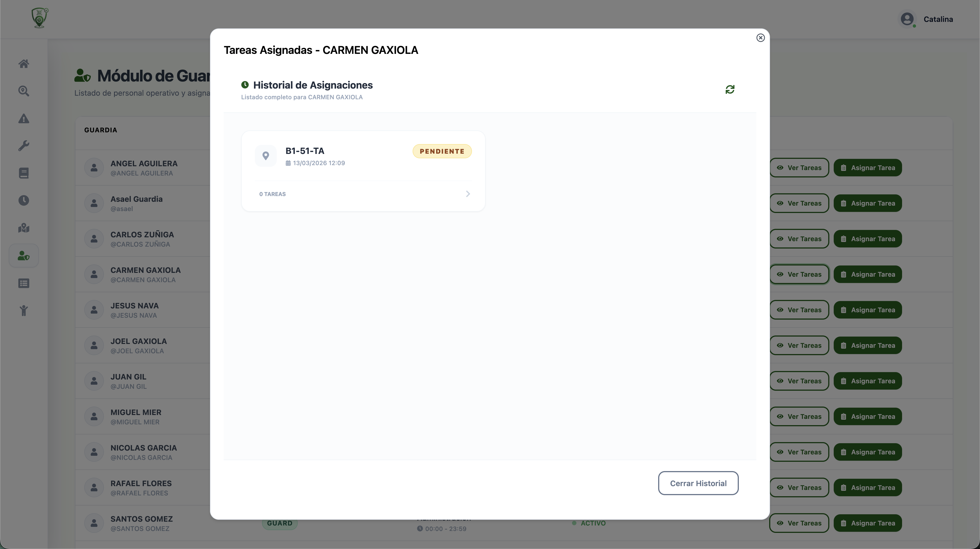Click Ver Tareas for ANGEL AGUILERA
The height and width of the screenshot is (549, 980).
click(x=799, y=168)
